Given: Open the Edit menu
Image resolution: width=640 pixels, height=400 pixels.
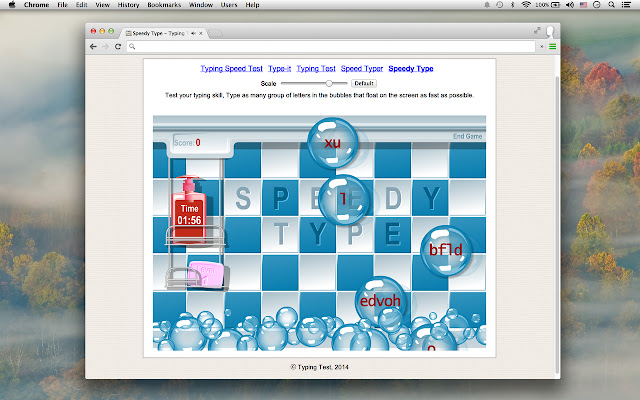Looking at the screenshot, I should [82, 5].
